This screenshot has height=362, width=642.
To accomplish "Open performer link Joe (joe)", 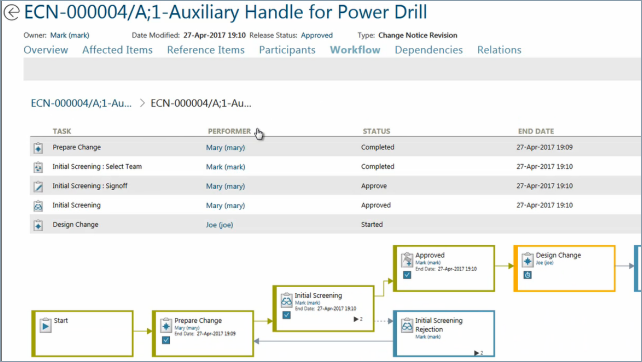I will point(219,225).
